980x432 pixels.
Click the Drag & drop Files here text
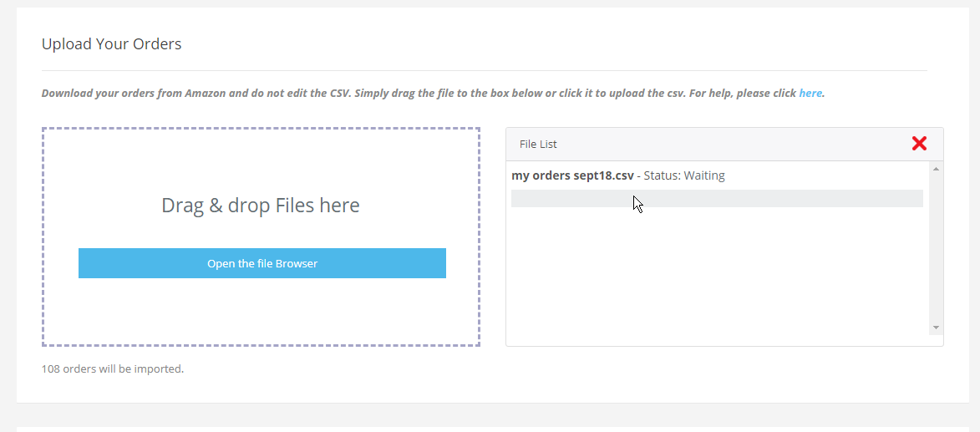[261, 205]
